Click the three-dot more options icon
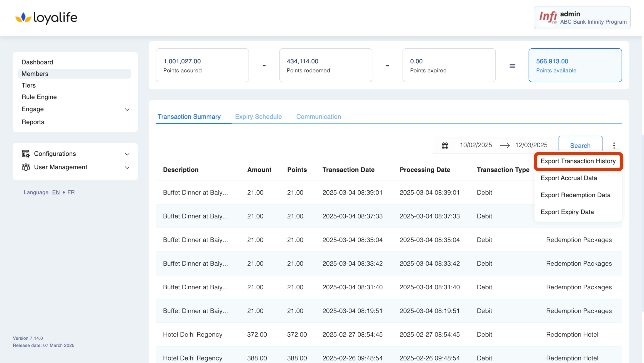Screen dimensions: 644x363 click(614, 145)
